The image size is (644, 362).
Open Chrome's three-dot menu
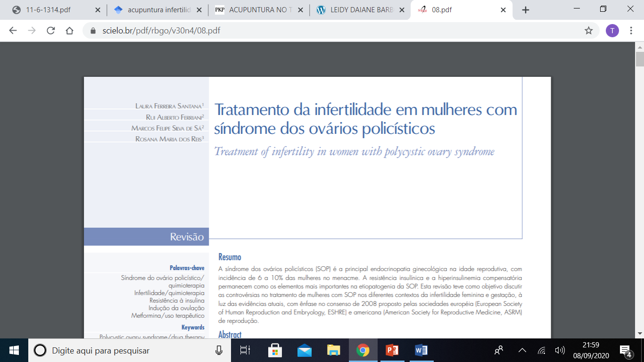(x=631, y=31)
